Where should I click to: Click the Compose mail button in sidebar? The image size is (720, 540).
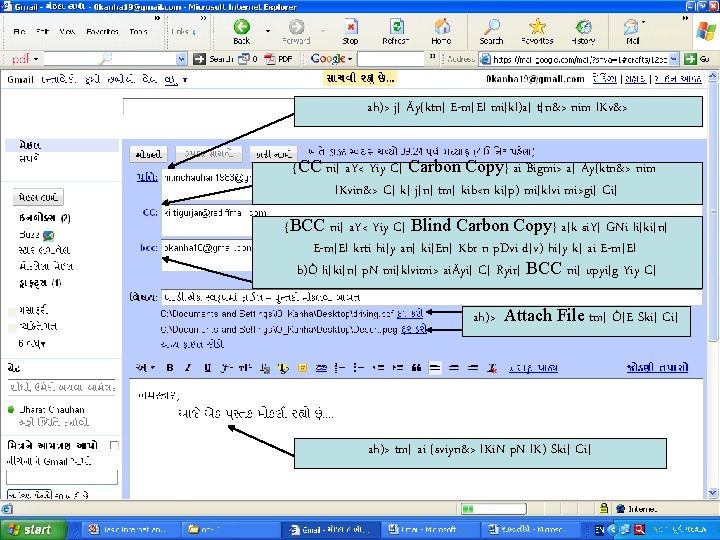pos(38,197)
